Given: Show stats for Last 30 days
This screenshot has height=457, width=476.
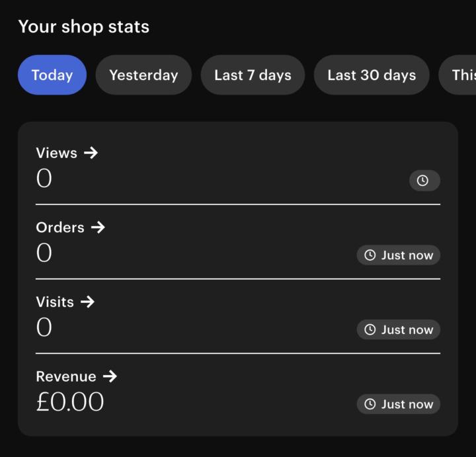Looking at the screenshot, I should tap(372, 75).
